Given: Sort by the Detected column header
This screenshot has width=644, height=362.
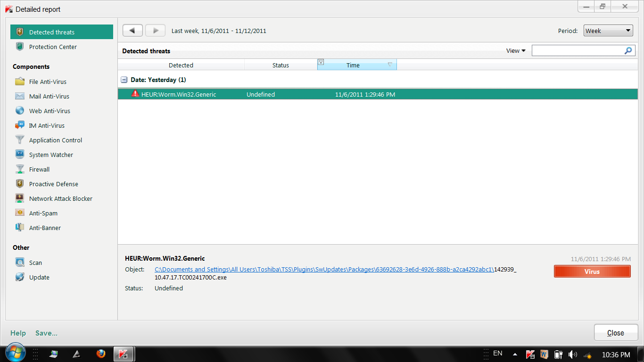Looking at the screenshot, I should (181, 65).
